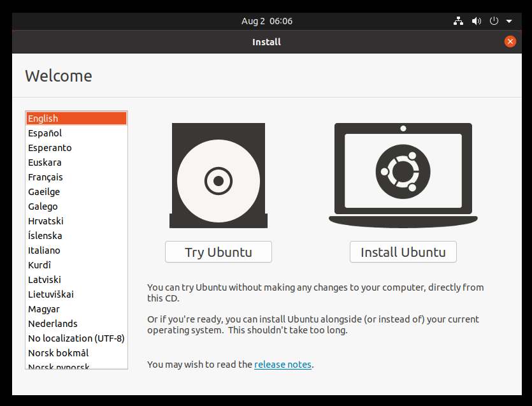Viewport: 532px width, 406px height.
Task: Click the volume speaker icon
Action: [x=477, y=21]
